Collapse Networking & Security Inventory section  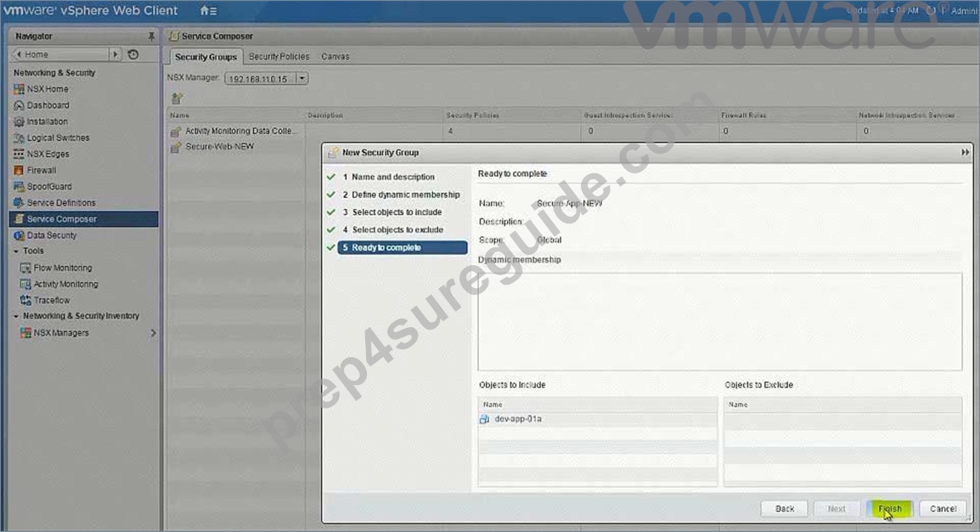tap(16, 316)
